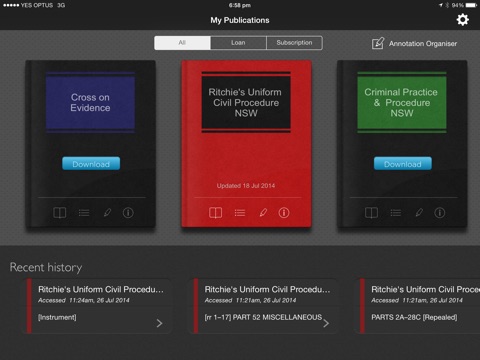The image size is (480, 360).
Task: Open the settings gear icon
Action: click(x=462, y=20)
